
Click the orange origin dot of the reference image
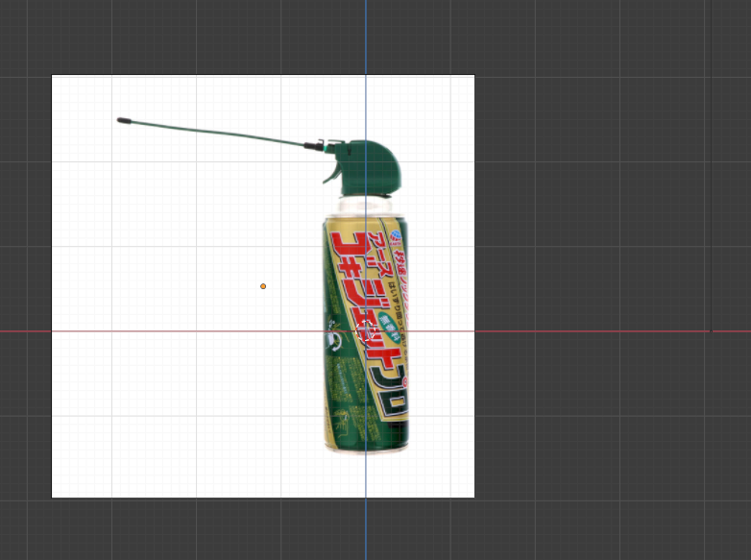click(263, 286)
